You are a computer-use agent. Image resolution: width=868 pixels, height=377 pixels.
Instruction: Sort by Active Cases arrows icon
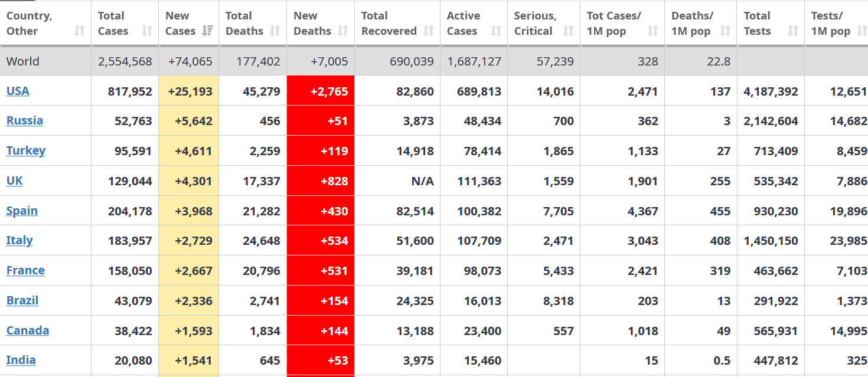(x=496, y=31)
